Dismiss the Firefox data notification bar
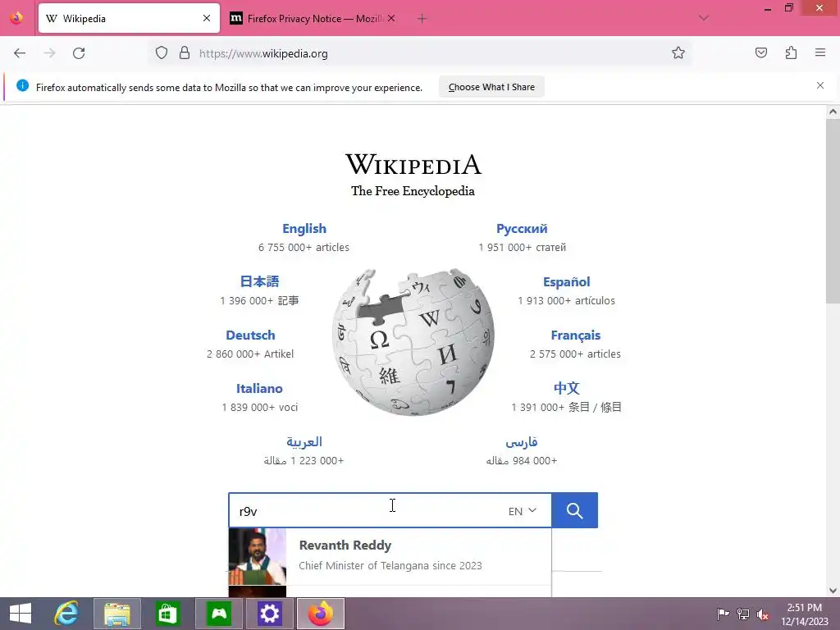 pos(820,85)
